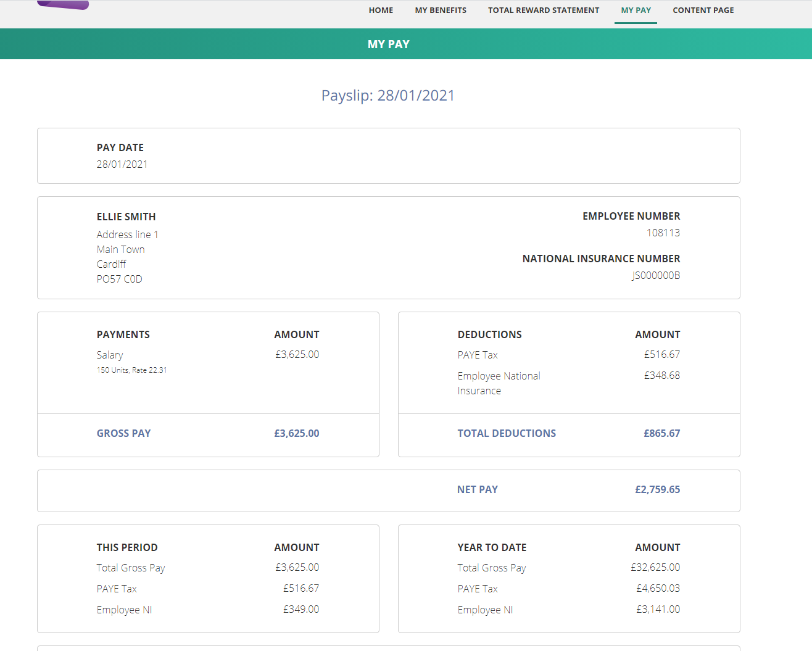Click the PAYE Tax deduction £516.67

(662, 354)
